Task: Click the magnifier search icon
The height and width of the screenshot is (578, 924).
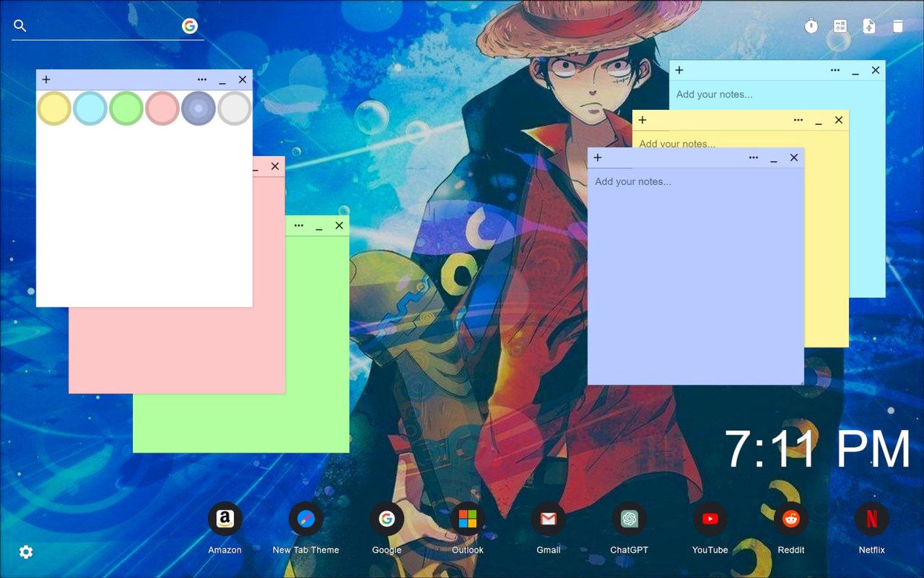Action: [20, 26]
